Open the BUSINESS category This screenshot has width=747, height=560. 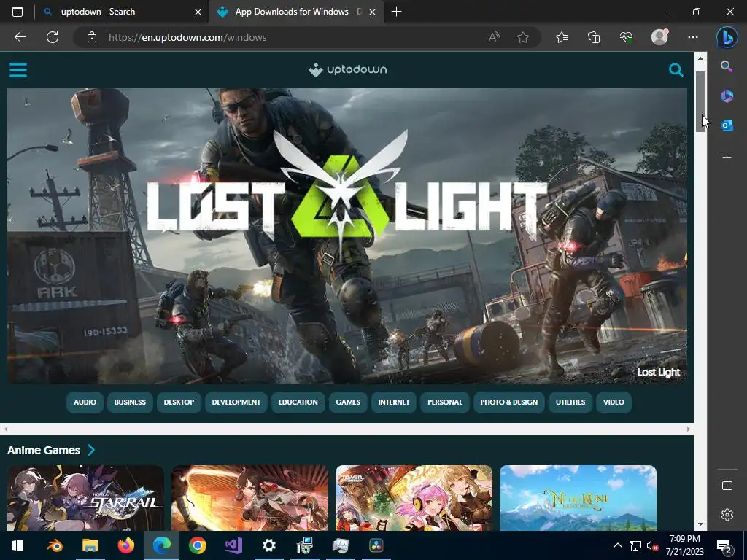point(130,402)
